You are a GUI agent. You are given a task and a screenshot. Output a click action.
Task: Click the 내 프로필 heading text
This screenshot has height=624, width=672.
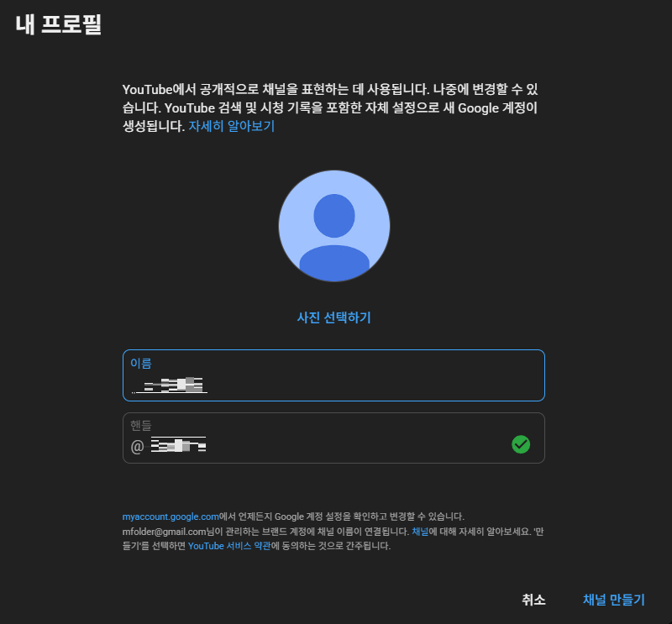tap(58, 24)
